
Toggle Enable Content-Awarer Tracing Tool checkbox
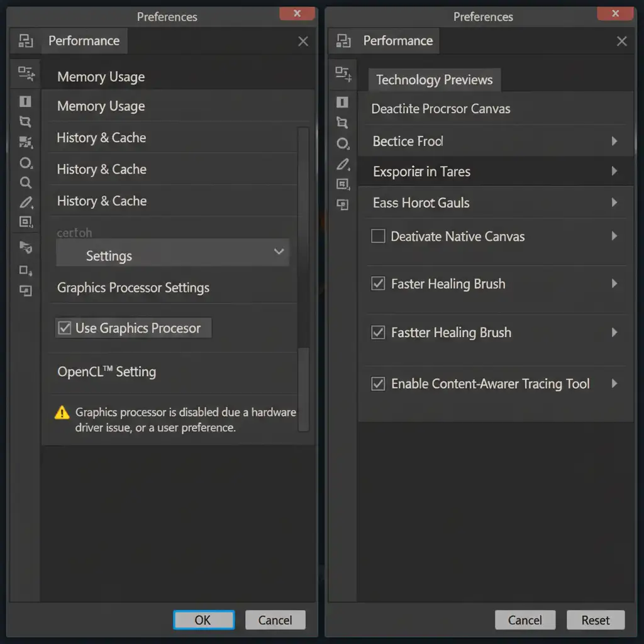tap(378, 384)
